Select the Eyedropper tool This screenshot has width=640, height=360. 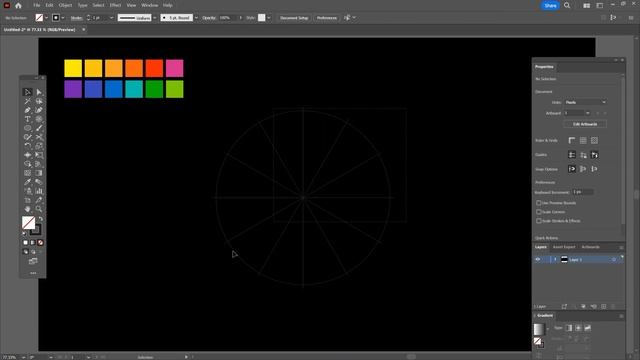[x=27, y=182]
